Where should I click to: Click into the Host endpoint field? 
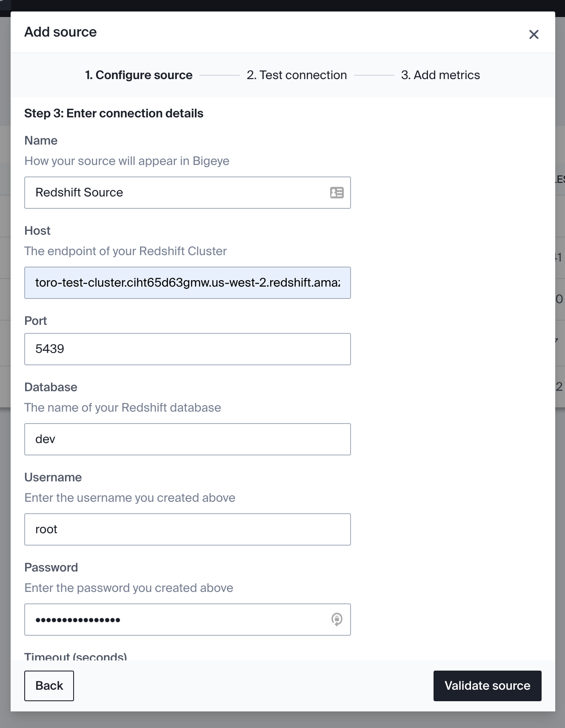click(x=187, y=283)
